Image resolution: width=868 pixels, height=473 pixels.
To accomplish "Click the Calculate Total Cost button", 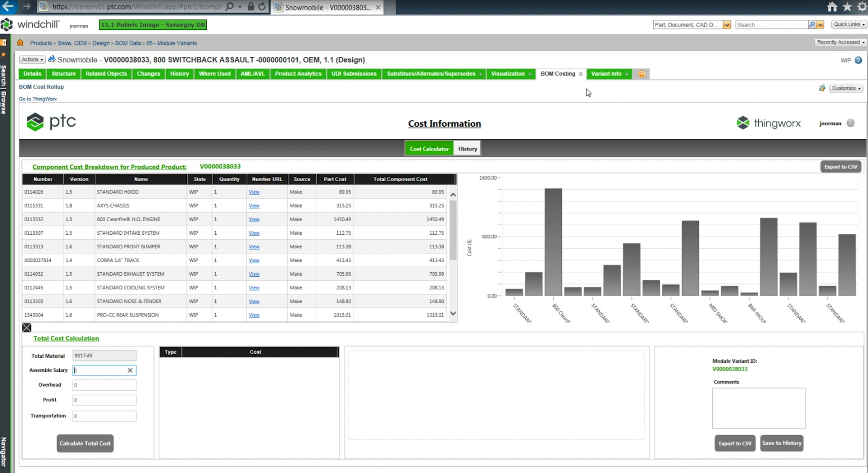I will coord(85,443).
